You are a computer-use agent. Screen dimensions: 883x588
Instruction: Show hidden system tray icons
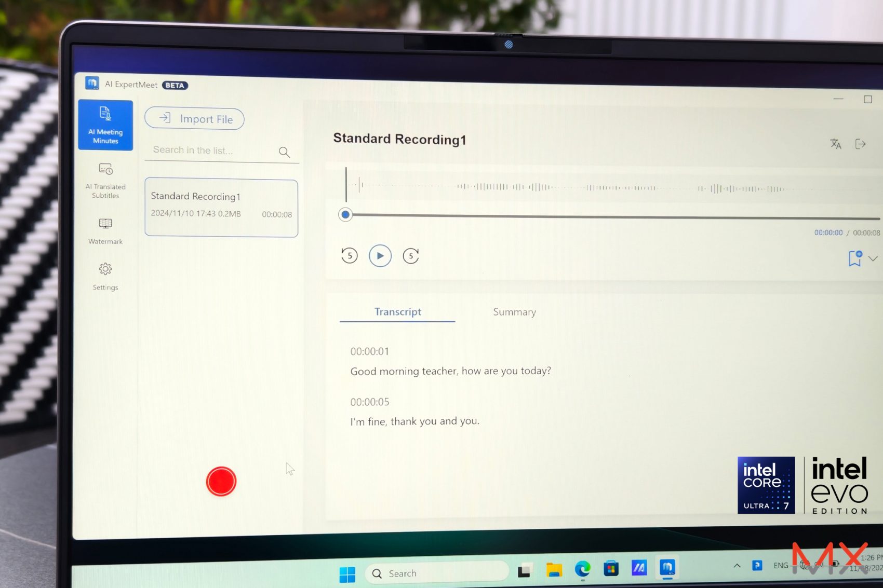[737, 566]
